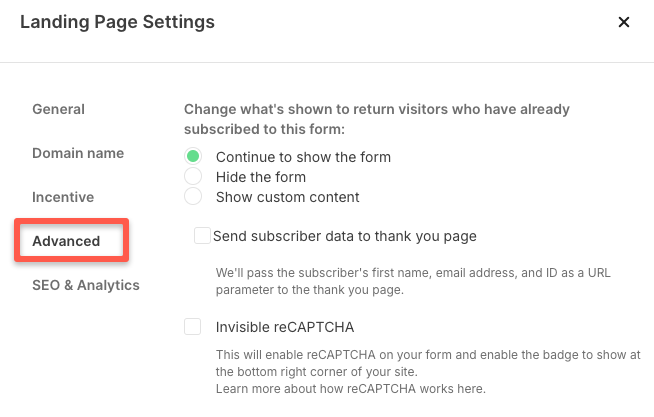Choose the 'Hide the form' radio button
Viewport: 654px width, 417px height.
pyautogui.click(x=193, y=177)
